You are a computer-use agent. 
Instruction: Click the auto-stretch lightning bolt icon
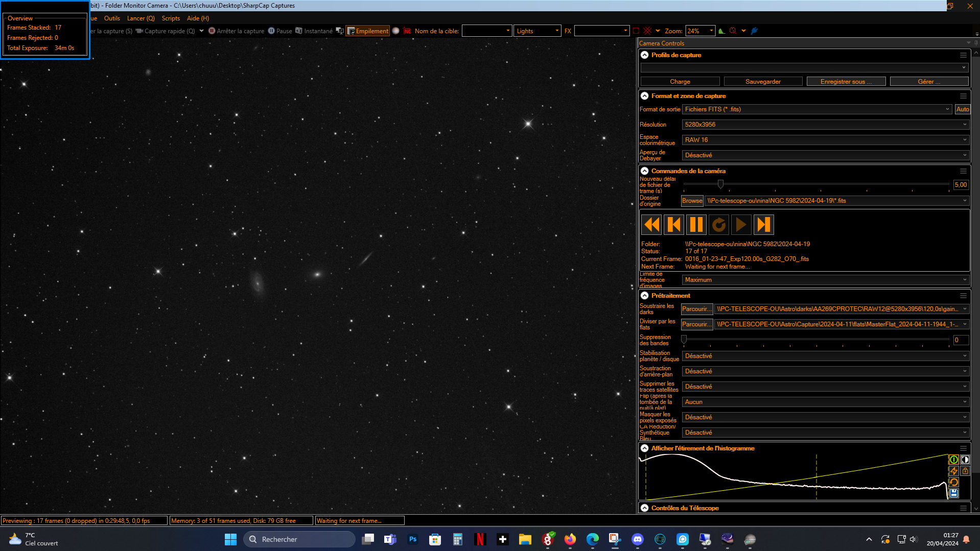pyautogui.click(x=953, y=471)
